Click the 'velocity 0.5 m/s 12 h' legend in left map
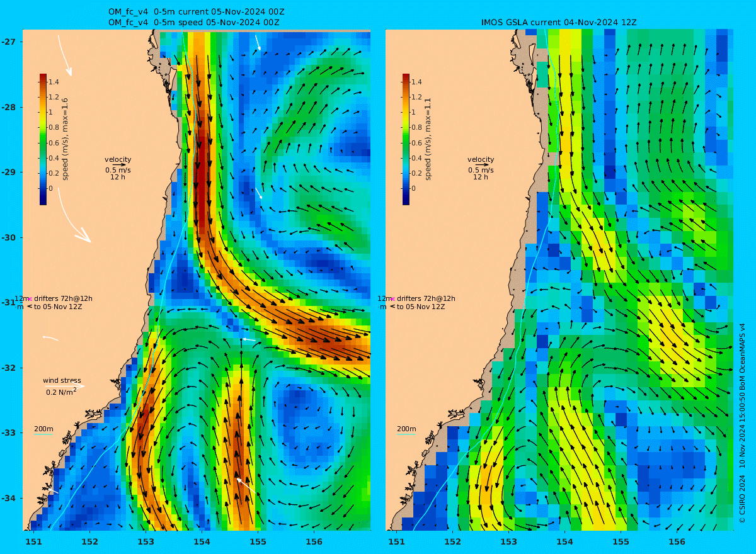756x554 pixels. pos(118,168)
